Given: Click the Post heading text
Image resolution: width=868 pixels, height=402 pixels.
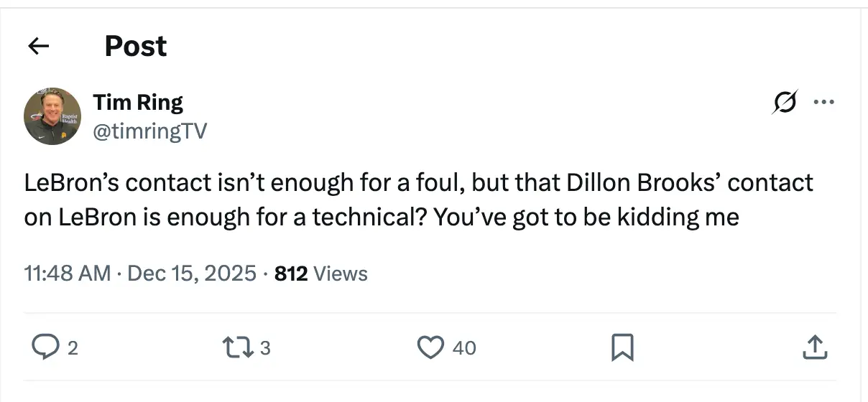Looking at the screenshot, I should (x=136, y=47).
